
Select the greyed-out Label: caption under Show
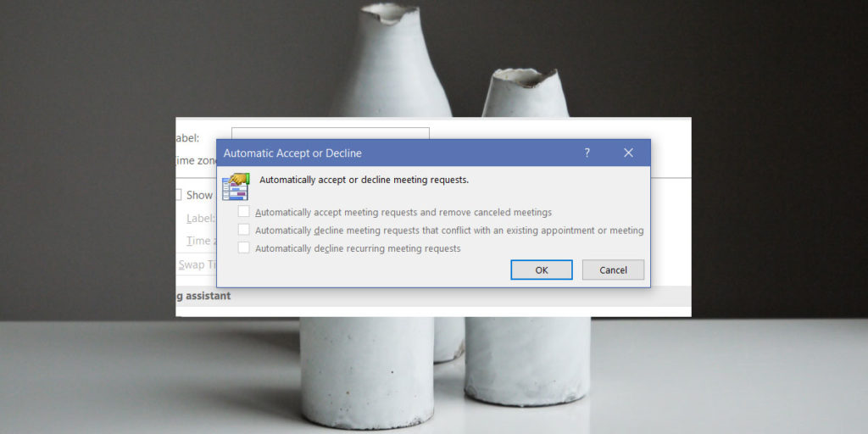(x=201, y=218)
